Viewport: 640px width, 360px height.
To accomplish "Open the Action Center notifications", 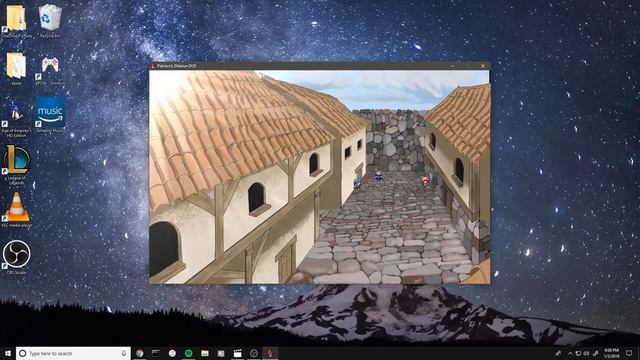I will point(629,353).
